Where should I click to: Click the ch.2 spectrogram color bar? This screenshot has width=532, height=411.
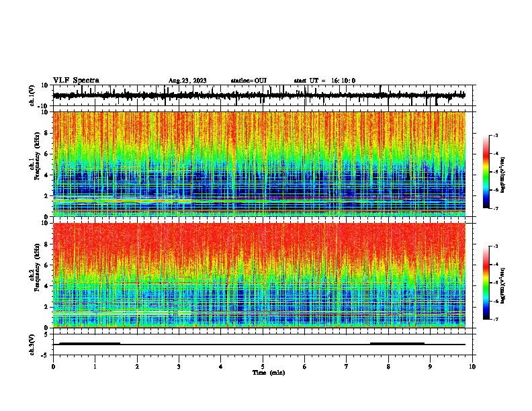486,283
